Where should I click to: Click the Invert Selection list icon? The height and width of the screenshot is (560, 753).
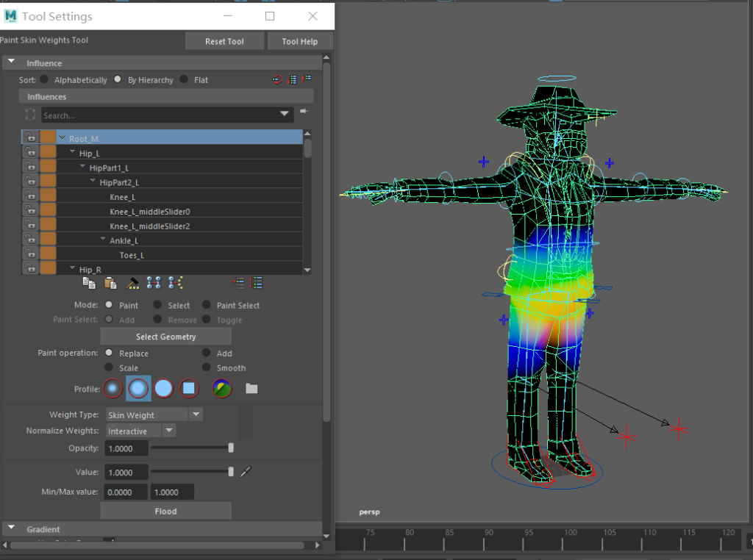(x=257, y=283)
